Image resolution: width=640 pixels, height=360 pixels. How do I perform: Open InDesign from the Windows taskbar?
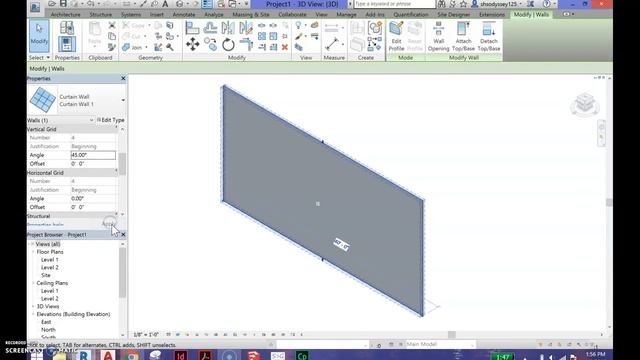pyautogui.click(x=180, y=356)
